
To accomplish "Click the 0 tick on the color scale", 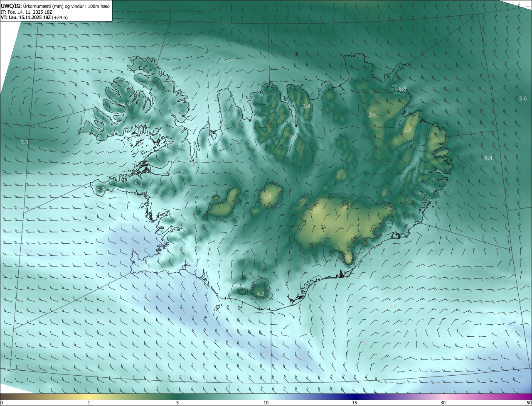I will (x=2, y=403).
